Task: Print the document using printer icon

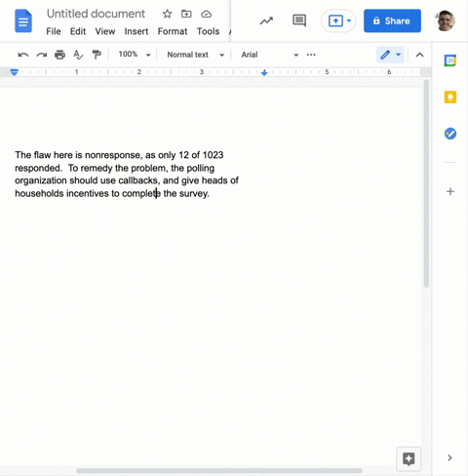Action: (x=59, y=55)
